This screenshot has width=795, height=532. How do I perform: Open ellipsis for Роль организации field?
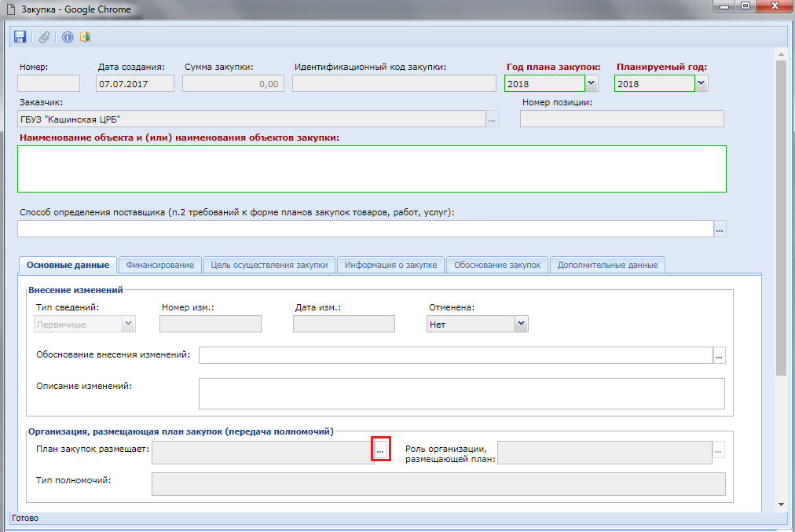click(718, 451)
